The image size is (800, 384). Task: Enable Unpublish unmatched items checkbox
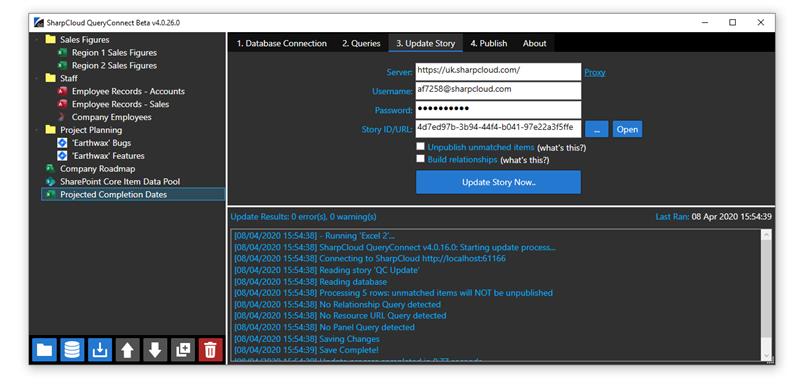pyautogui.click(x=420, y=146)
